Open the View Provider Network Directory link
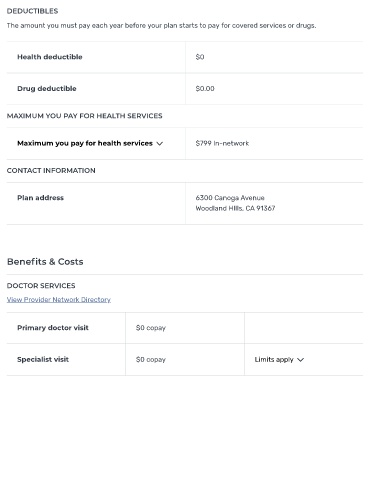This screenshot has height=480, width=370. coord(59,299)
